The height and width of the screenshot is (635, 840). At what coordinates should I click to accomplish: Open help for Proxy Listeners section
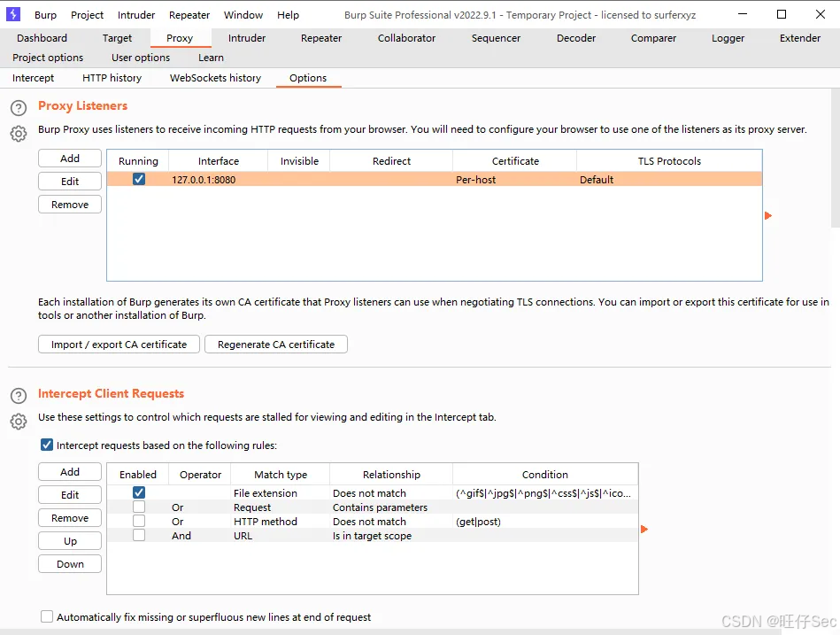(19, 108)
